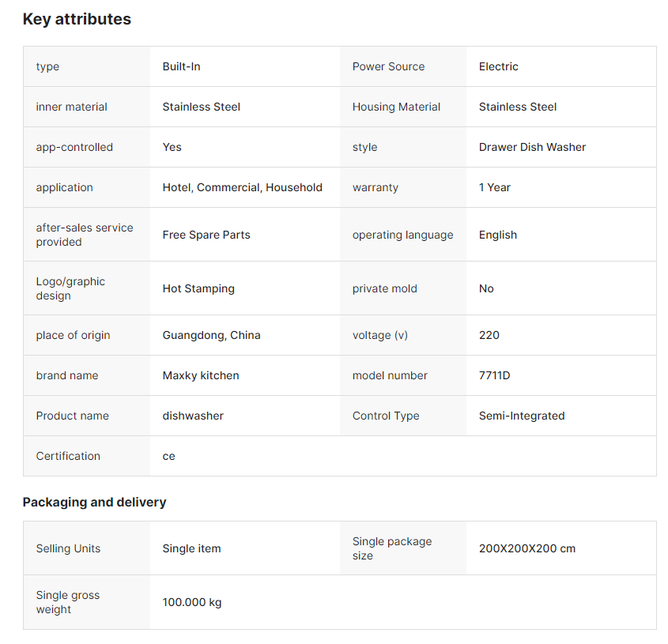Select the 100.000 kg gross weight value

tap(191, 602)
